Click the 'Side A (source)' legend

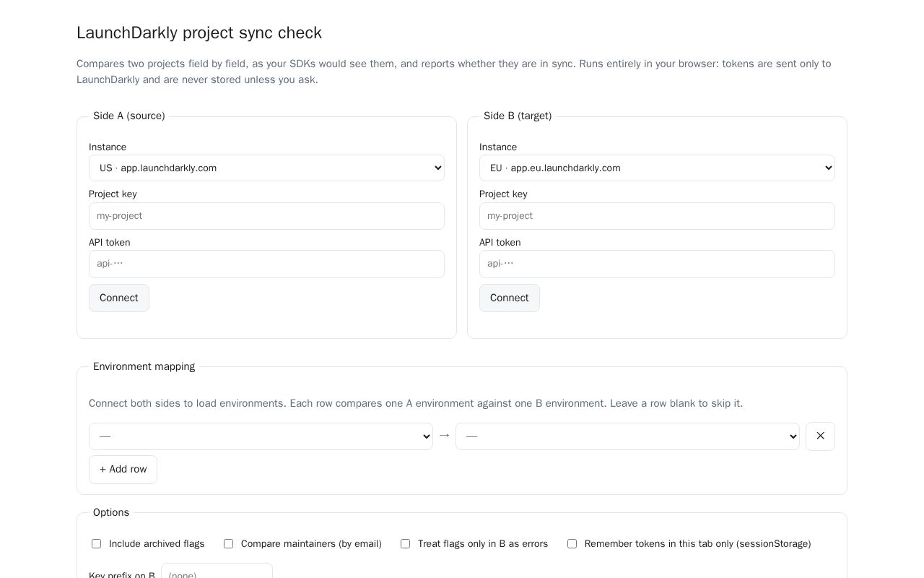129,116
